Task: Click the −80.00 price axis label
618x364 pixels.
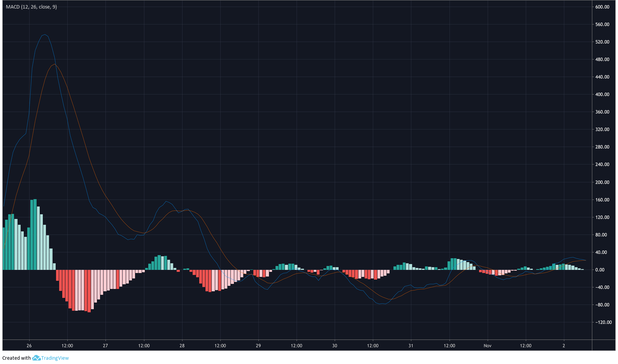Action: 602,305
